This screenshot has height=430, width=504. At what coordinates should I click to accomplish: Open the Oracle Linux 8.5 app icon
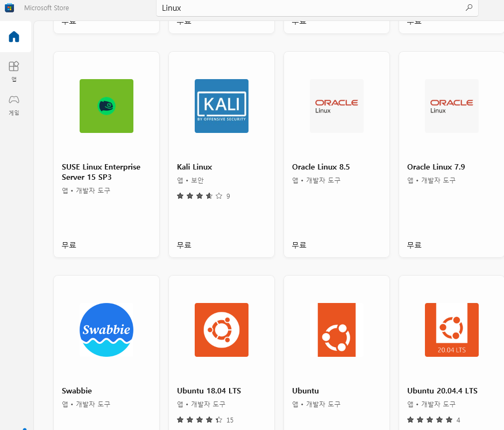point(337,106)
